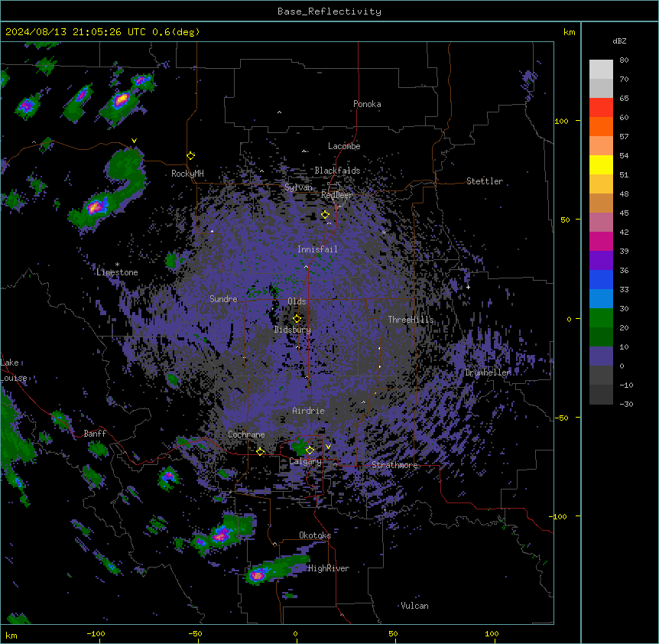
Task: Click the Lake Louise label
Action: 14,370
